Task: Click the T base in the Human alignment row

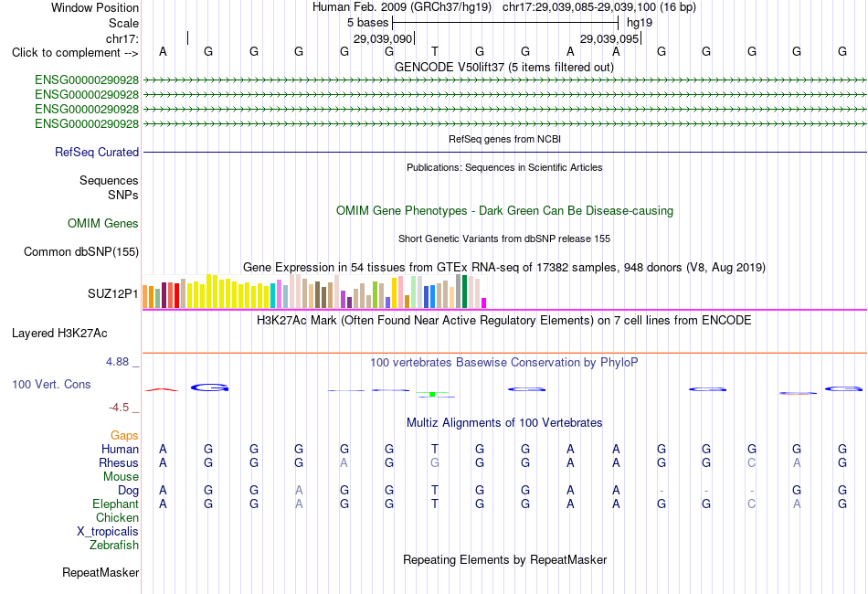Action: pos(435,449)
